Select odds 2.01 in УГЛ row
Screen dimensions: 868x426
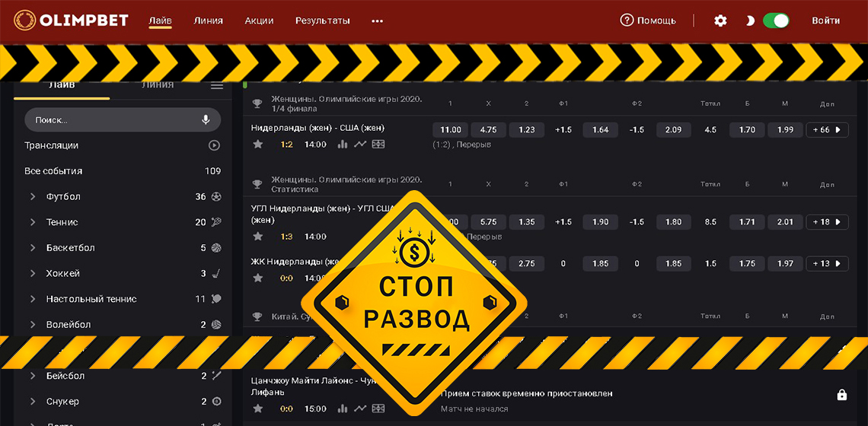tap(785, 222)
